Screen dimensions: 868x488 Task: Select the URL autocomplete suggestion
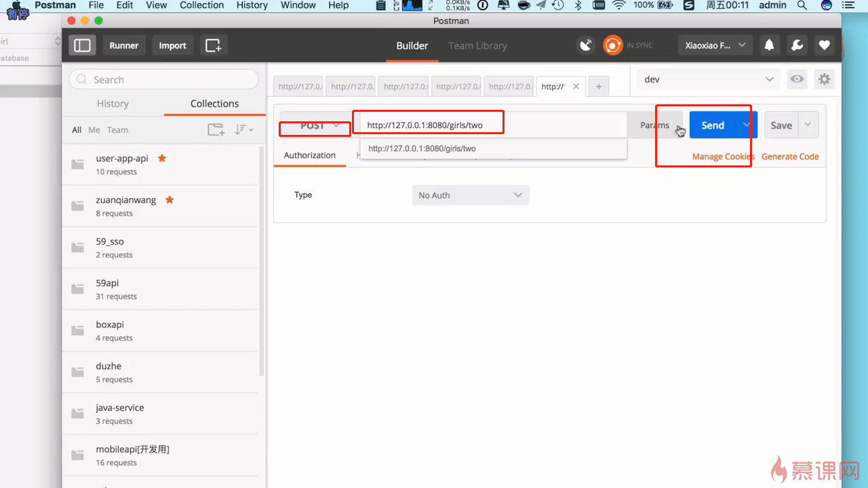[x=493, y=148]
